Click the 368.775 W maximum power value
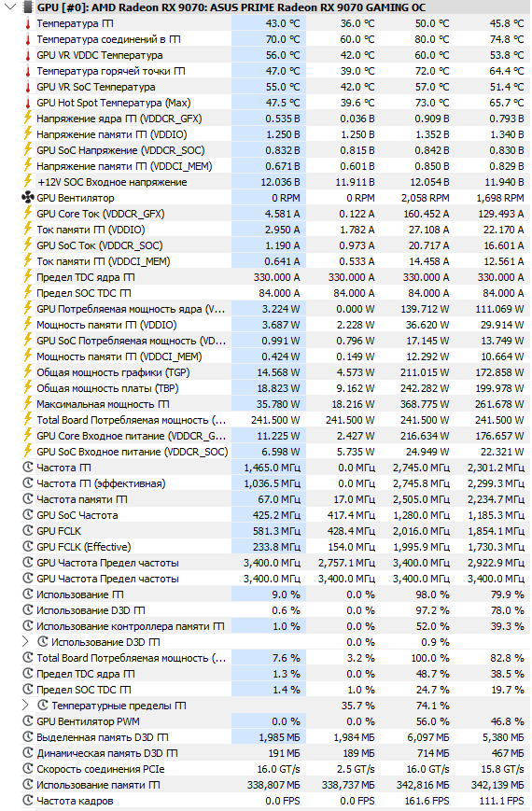 click(x=425, y=404)
